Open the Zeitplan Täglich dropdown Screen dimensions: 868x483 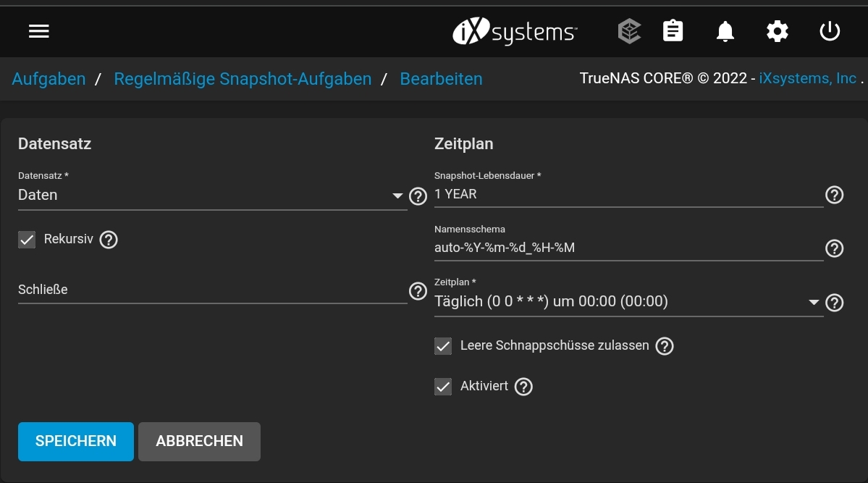click(x=628, y=302)
